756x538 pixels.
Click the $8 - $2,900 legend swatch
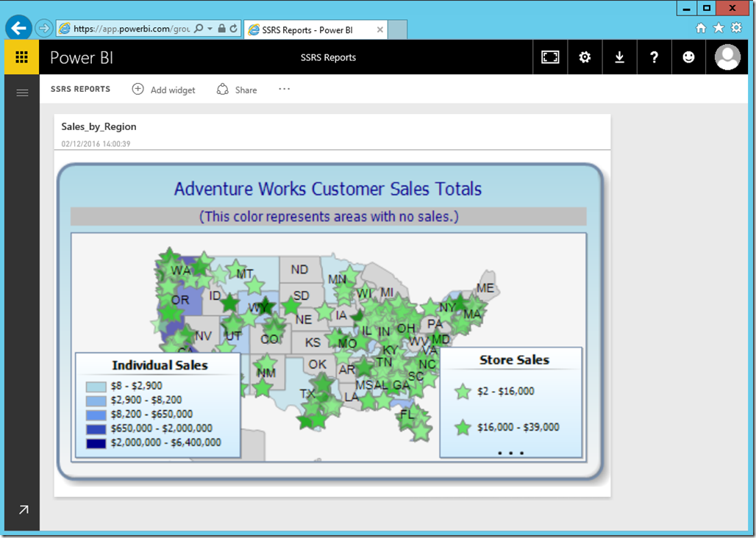click(x=96, y=387)
